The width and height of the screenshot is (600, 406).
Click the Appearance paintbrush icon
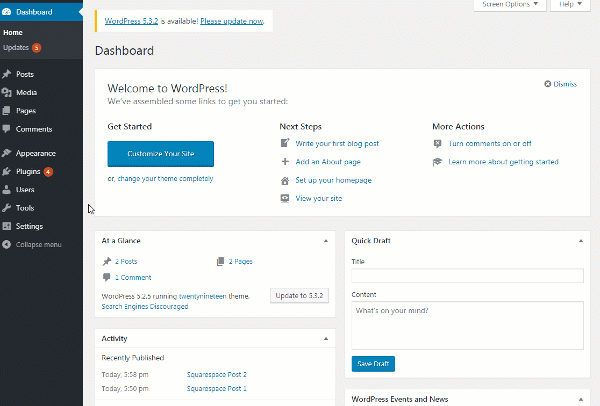[8, 153]
